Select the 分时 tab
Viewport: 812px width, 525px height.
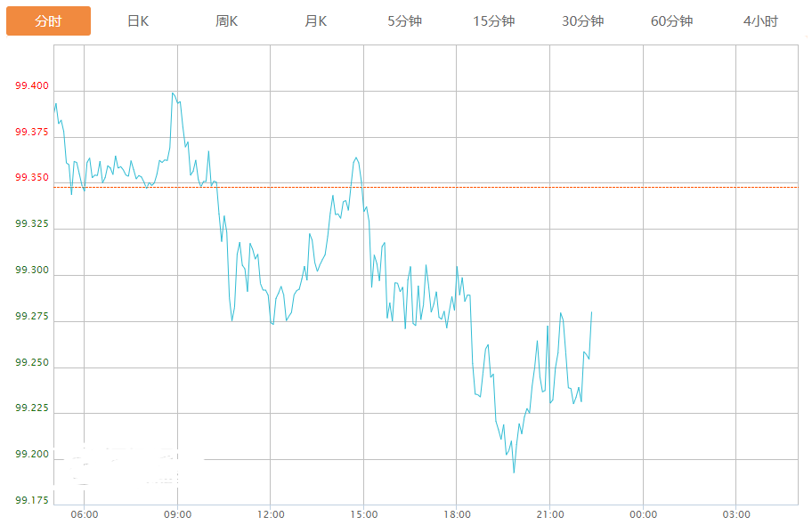48,21
